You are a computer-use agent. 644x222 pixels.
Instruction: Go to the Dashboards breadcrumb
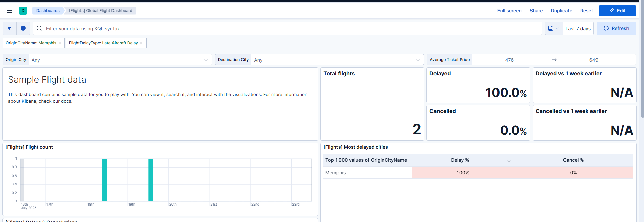(x=48, y=11)
